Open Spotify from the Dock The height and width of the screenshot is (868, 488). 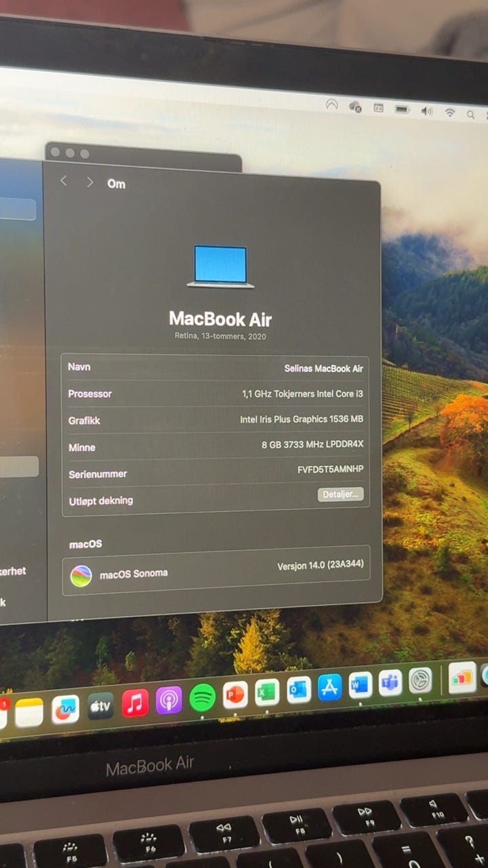(x=202, y=697)
